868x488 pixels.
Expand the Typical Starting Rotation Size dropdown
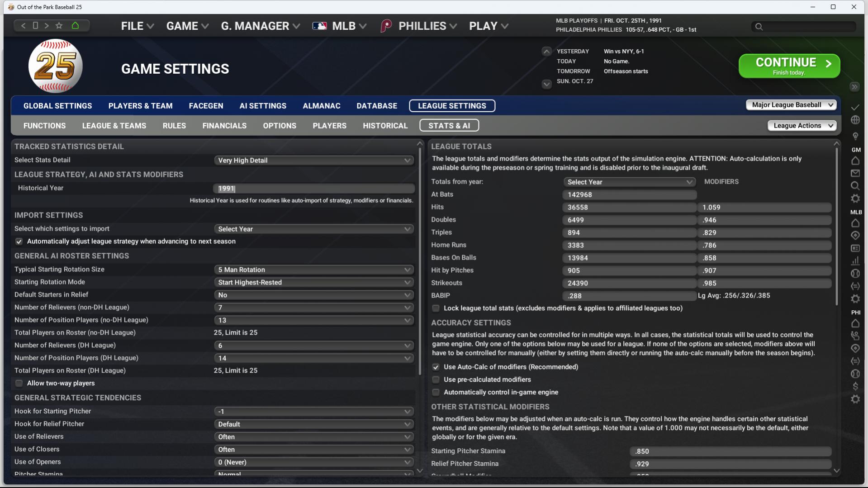pyautogui.click(x=314, y=270)
